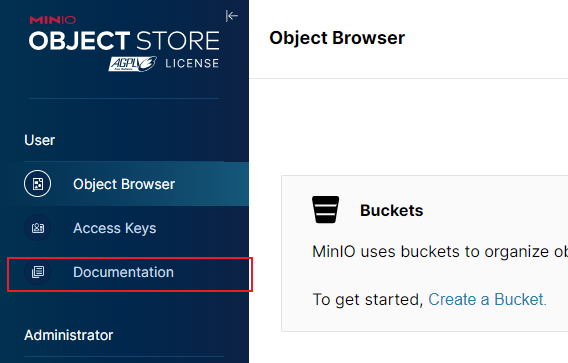Open the Access Keys menu item
The height and width of the screenshot is (363, 568).
[114, 228]
